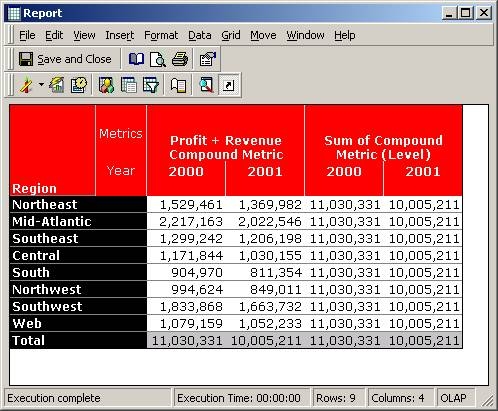
Task: Click the Profit + Revenue Compound Metric header
Action: [x=226, y=147]
